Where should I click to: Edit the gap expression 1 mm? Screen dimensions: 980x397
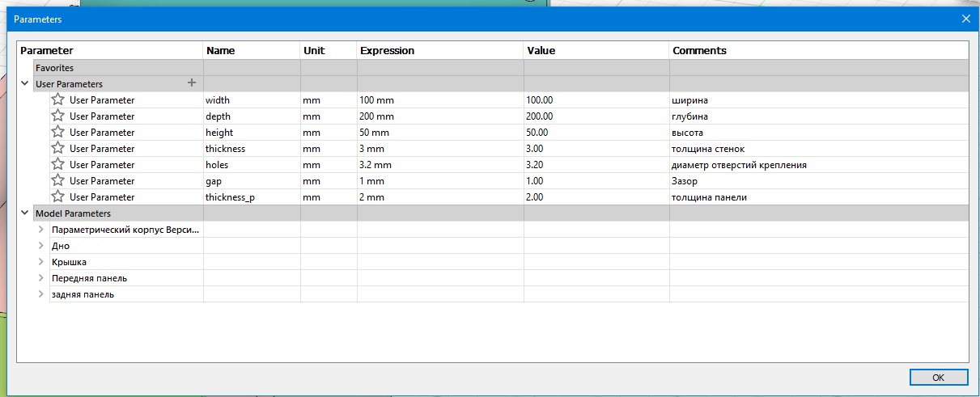[x=440, y=181]
